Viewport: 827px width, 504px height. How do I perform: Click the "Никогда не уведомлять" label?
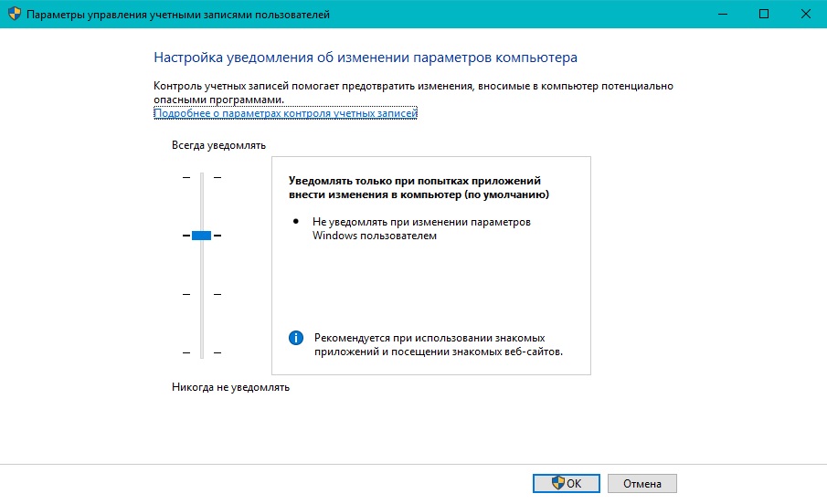point(230,387)
